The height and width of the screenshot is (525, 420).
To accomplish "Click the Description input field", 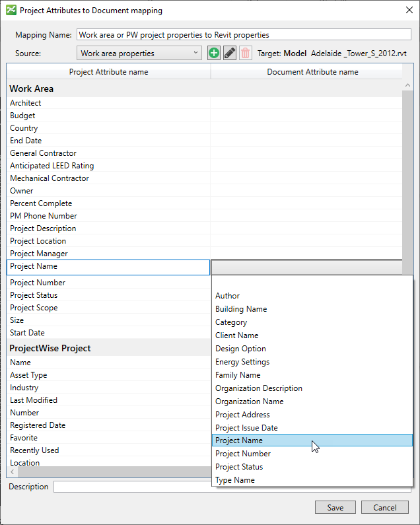I will click(x=132, y=487).
